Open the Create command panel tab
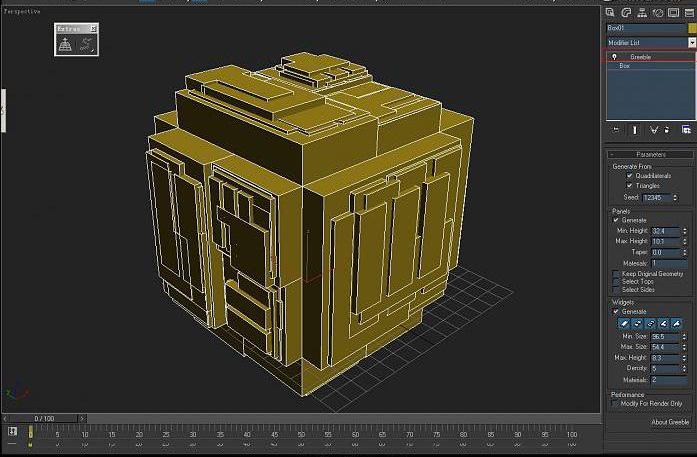 point(610,12)
